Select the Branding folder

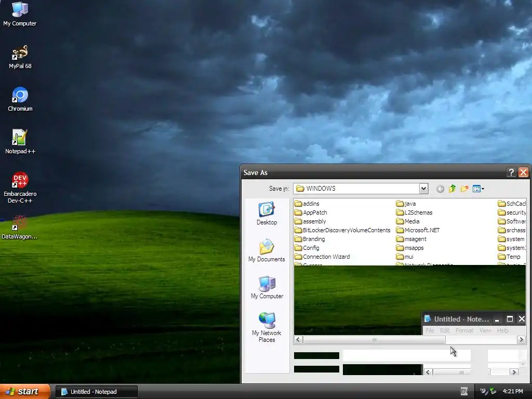tap(310, 239)
